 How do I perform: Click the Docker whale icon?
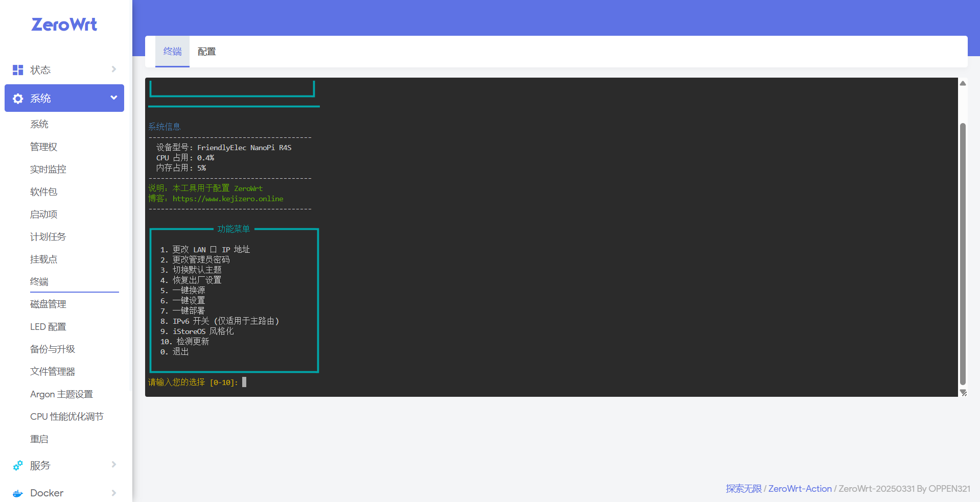tap(18, 493)
